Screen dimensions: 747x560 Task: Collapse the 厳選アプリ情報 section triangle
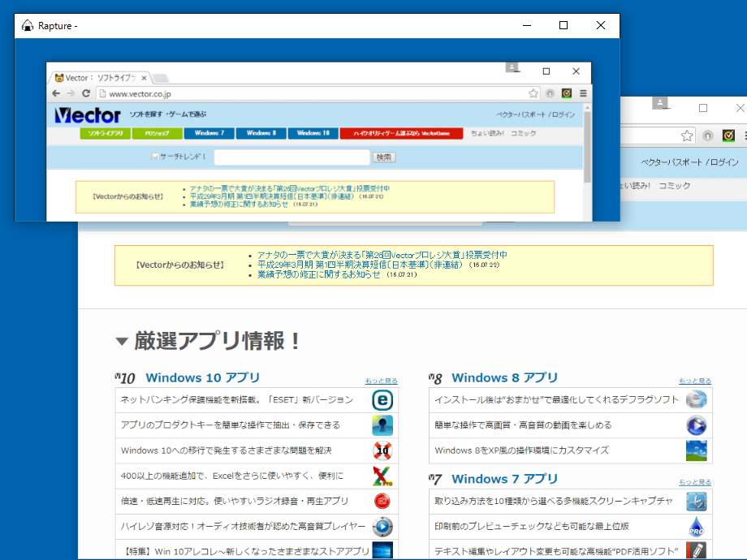coord(122,342)
